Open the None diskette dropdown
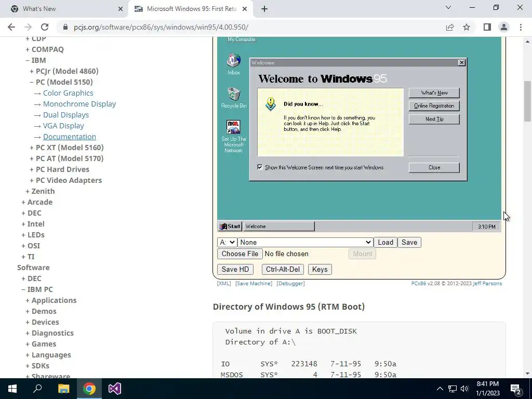 pos(305,242)
